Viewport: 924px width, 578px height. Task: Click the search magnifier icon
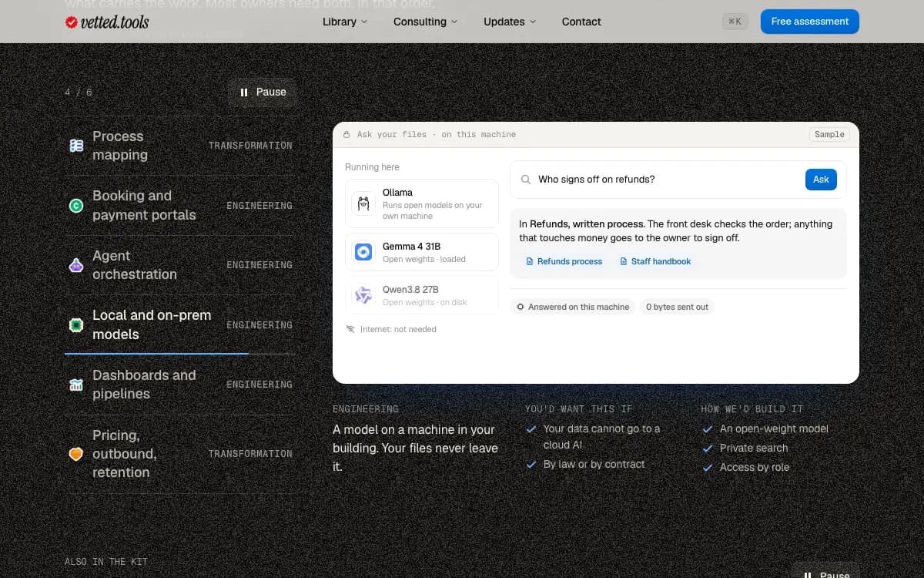point(526,180)
